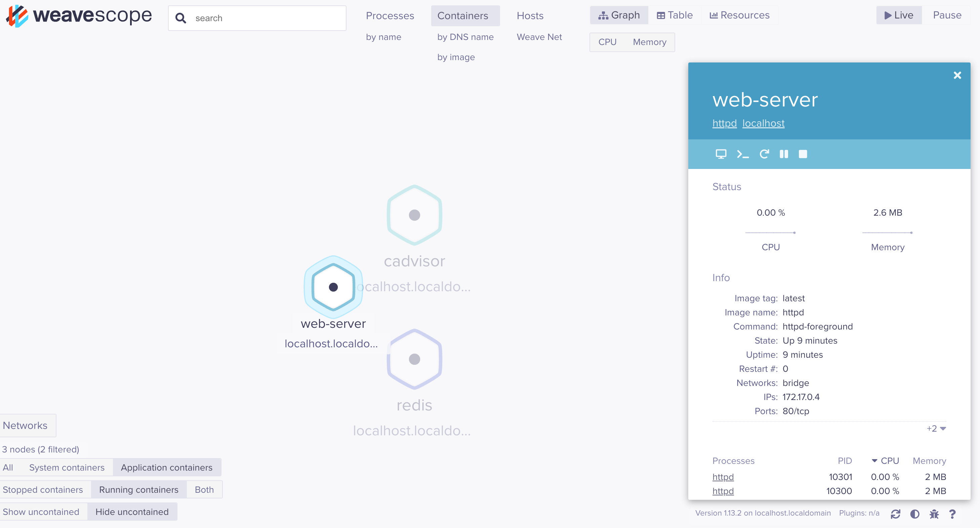Open httpd image link in header
The width and height of the screenshot is (980, 528).
click(724, 123)
